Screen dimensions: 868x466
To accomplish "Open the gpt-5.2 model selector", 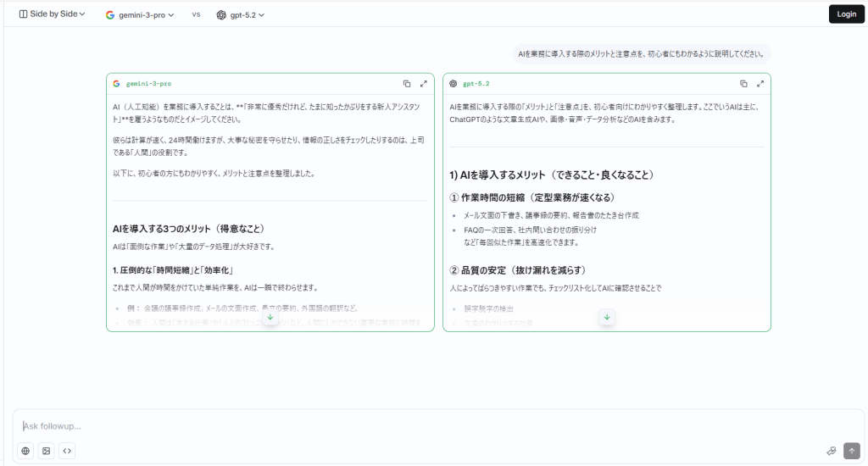I will pos(241,14).
